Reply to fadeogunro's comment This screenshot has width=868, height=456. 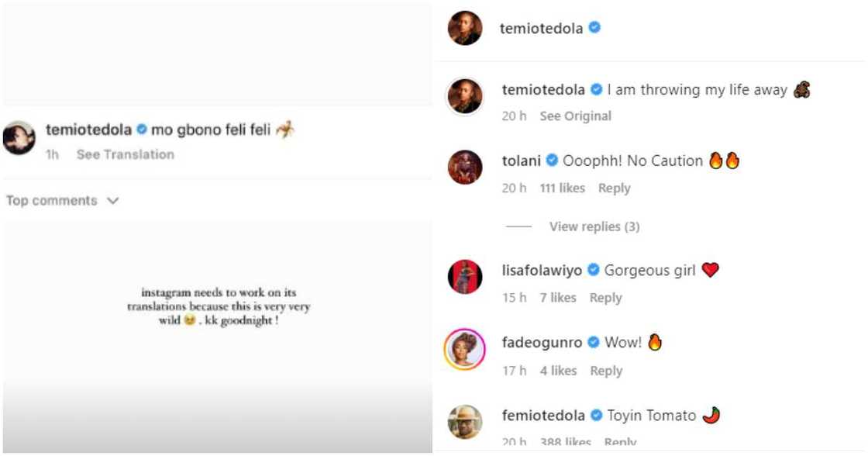pyautogui.click(x=605, y=371)
